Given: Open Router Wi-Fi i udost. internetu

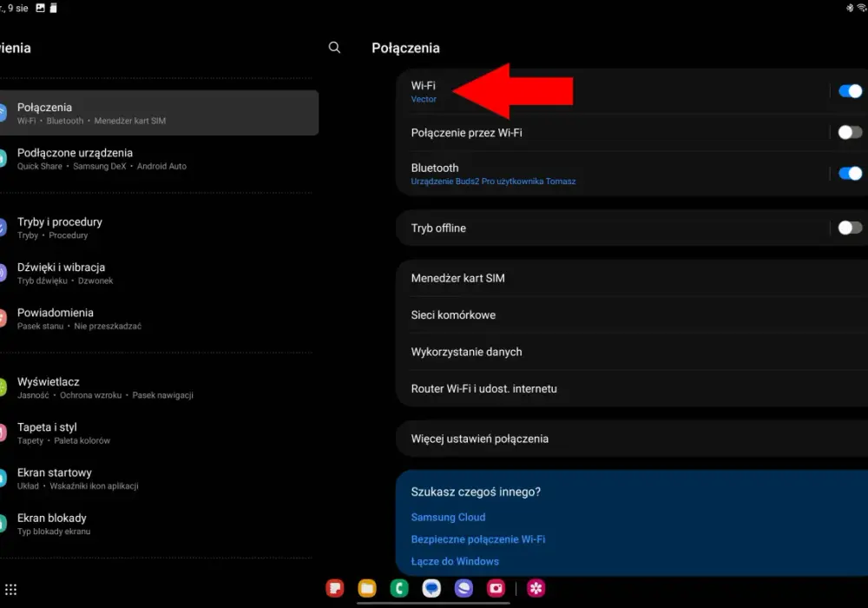Looking at the screenshot, I should [632, 388].
